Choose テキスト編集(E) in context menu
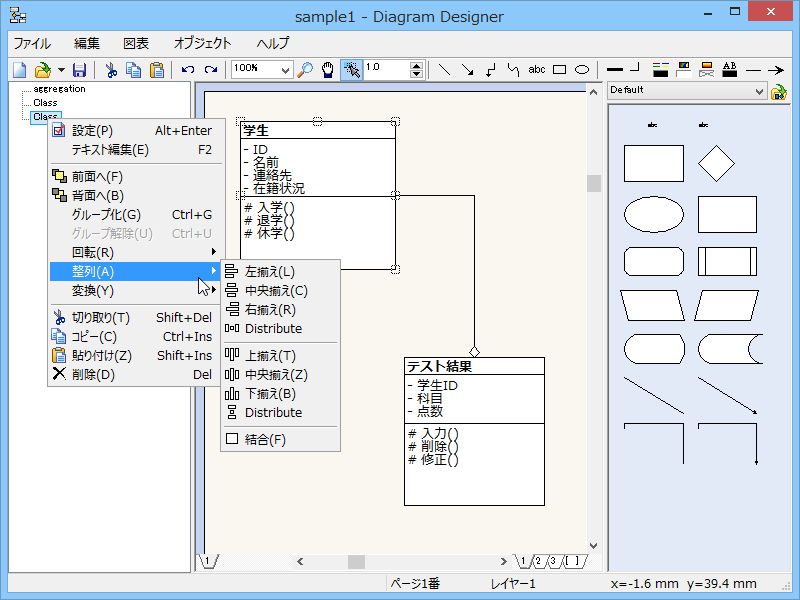 (136, 149)
